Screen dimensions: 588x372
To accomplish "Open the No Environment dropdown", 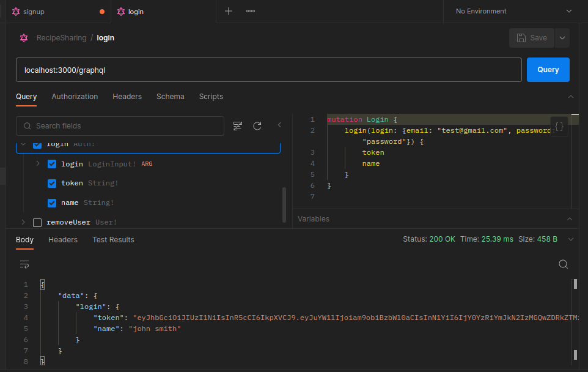I will click(x=515, y=11).
